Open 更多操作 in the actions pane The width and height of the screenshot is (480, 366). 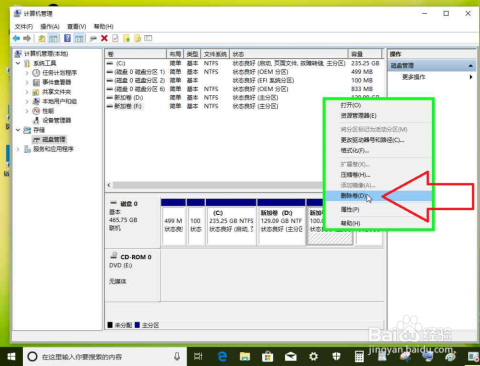click(432, 77)
